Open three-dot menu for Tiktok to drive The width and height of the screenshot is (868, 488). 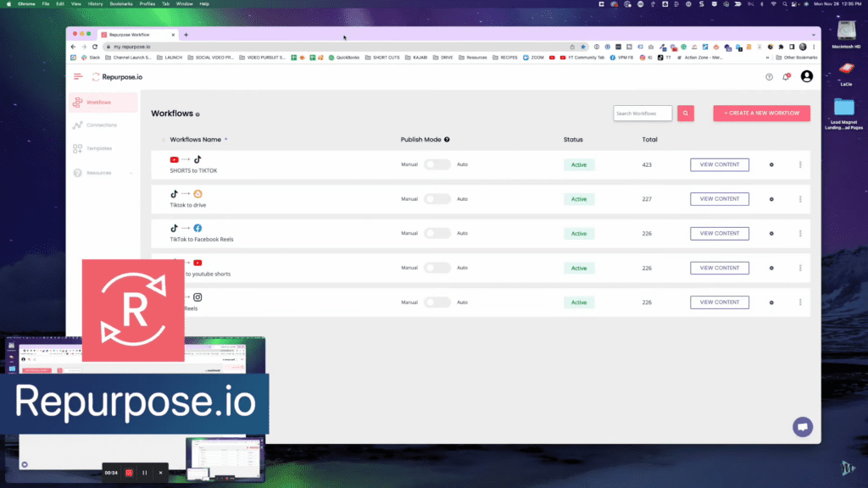tap(800, 199)
